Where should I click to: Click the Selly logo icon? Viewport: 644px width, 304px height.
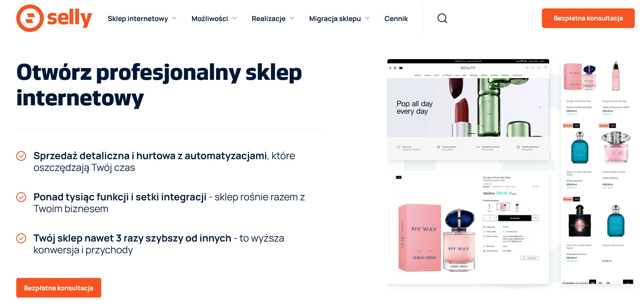tap(30, 18)
